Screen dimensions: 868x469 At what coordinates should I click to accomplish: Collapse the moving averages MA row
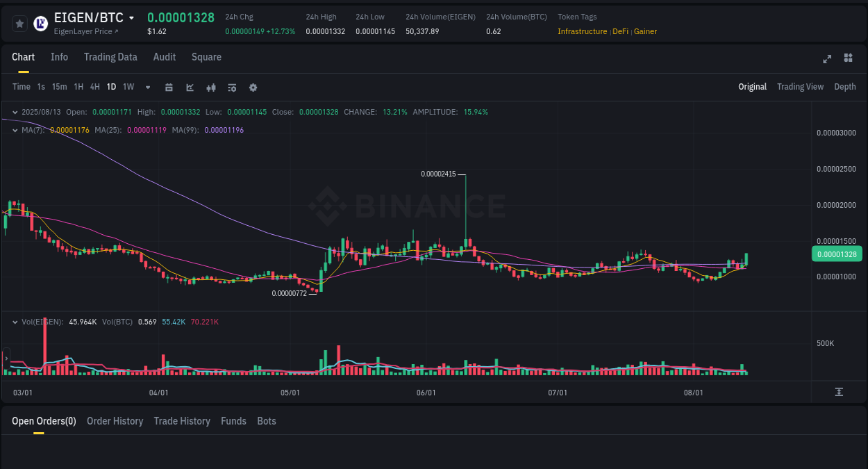(x=15, y=129)
